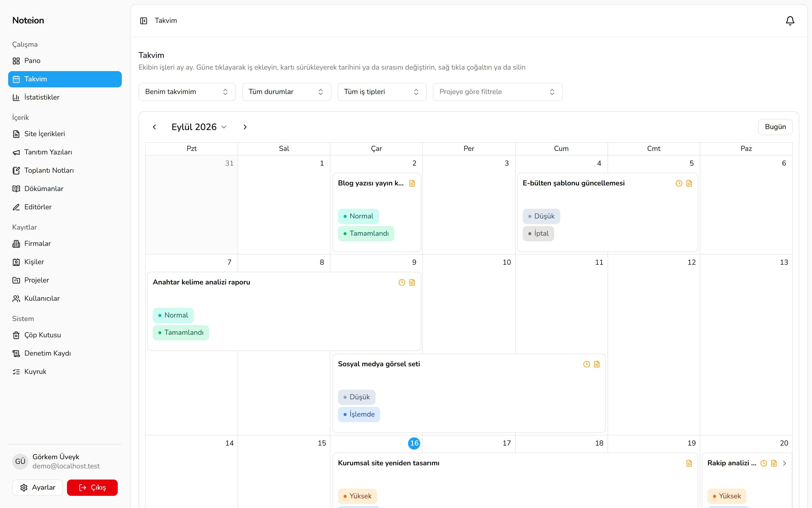Open Çöp Kutusu in the sidebar
This screenshot has width=812, height=508.
(65, 335)
